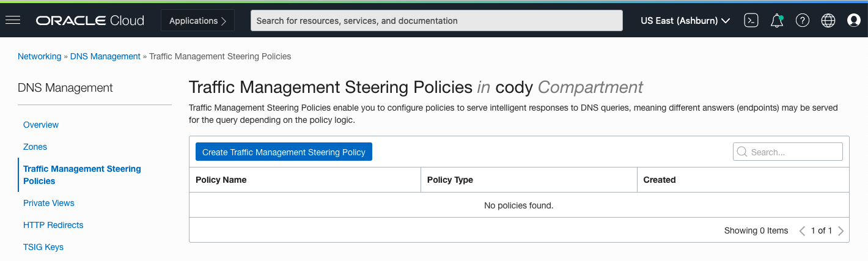Click Create Traffic Management Steering Policy button
868x261 pixels.
coord(284,152)
